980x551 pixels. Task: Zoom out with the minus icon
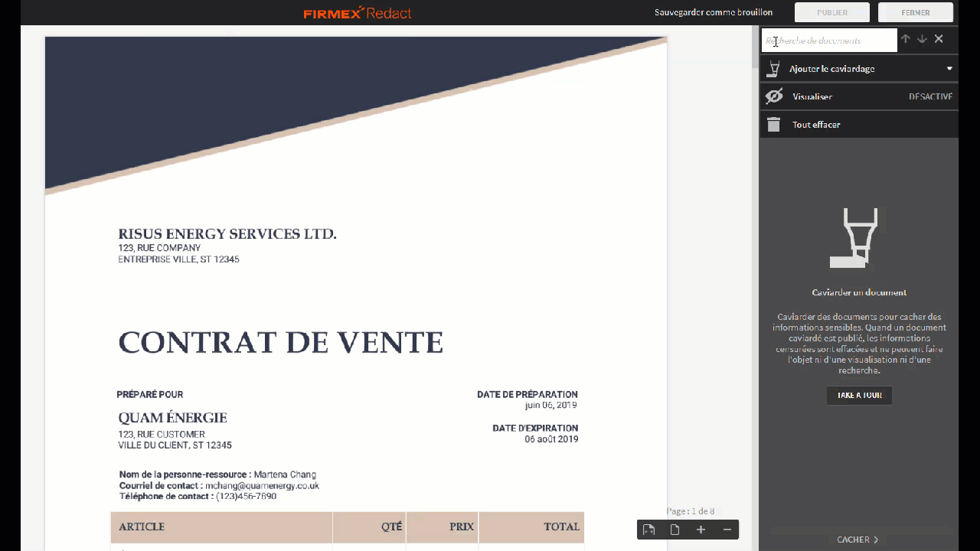click(727, 530)
